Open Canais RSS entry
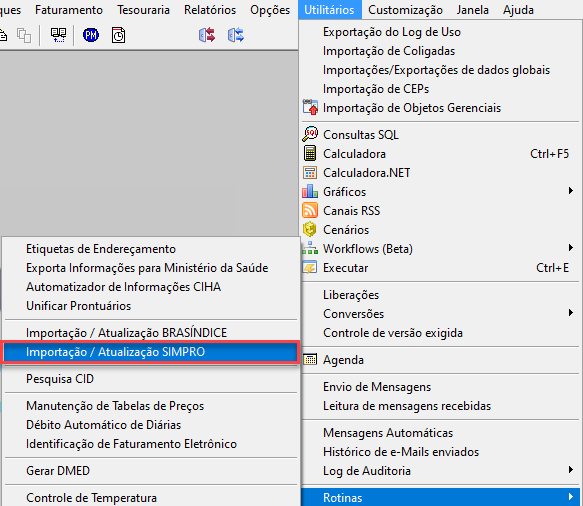 tap(440, 210)
